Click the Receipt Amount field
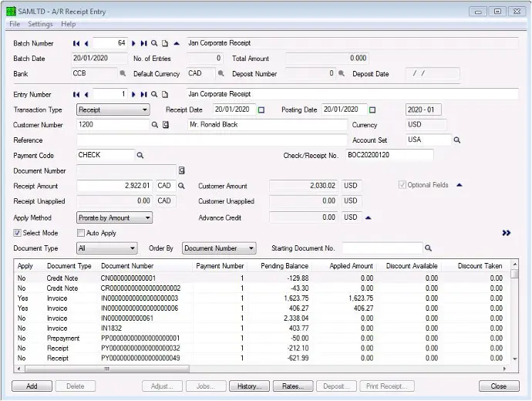532x401 pixels. pos(115,186)
